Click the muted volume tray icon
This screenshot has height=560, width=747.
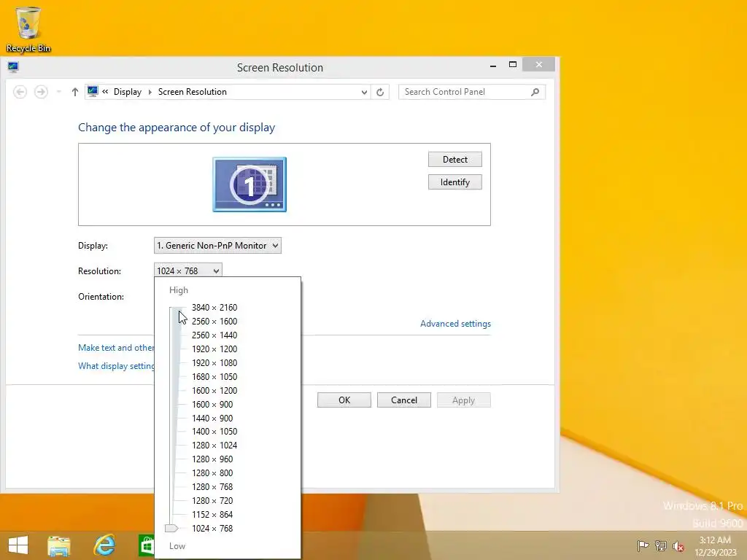[678, 545]
